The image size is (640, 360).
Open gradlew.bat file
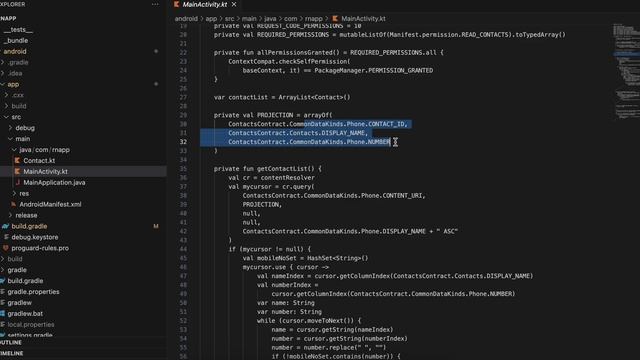tap(25, 313)
